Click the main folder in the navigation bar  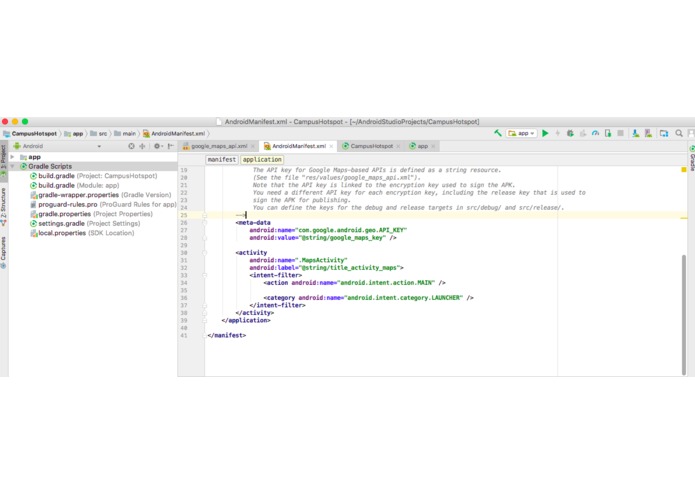coord(125,133)
